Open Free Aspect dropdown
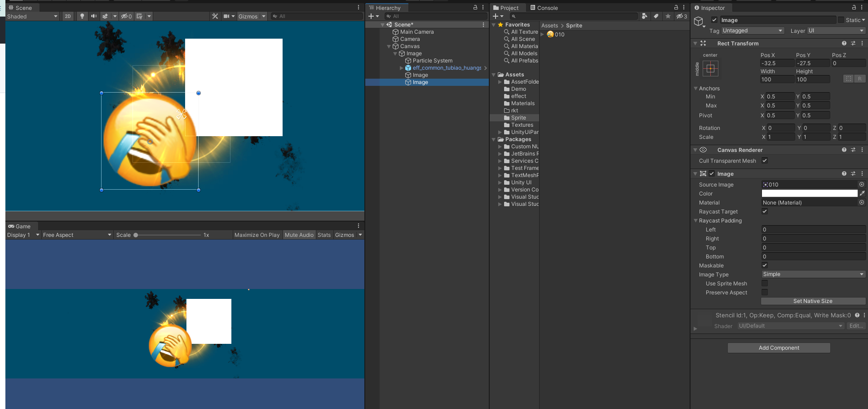The image size is (868, 409). (x=77, y=235)
